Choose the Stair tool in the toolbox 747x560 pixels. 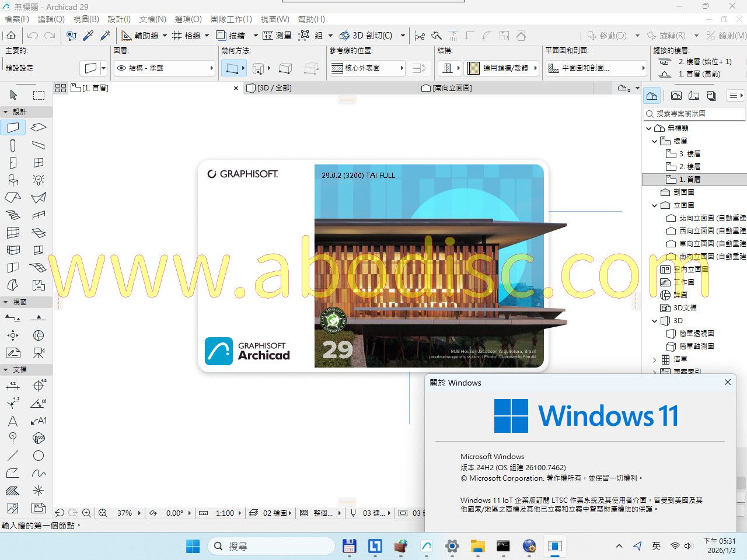pos(13,215)
